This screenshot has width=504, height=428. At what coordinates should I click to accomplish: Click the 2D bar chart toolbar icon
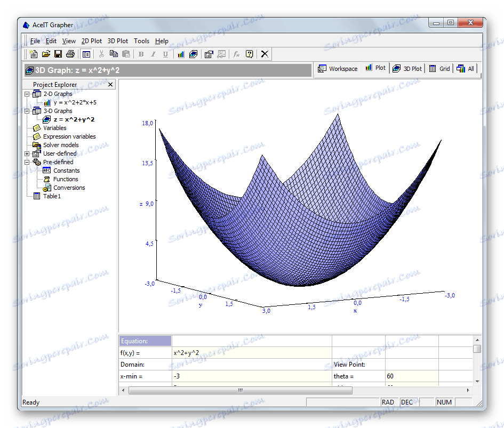tap(181, 54)
